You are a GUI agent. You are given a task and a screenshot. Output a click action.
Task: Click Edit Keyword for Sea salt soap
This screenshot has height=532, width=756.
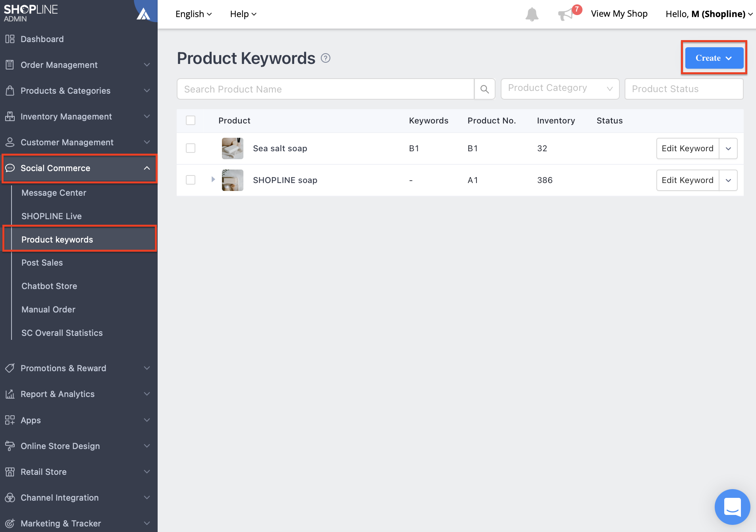pos(688,148)
